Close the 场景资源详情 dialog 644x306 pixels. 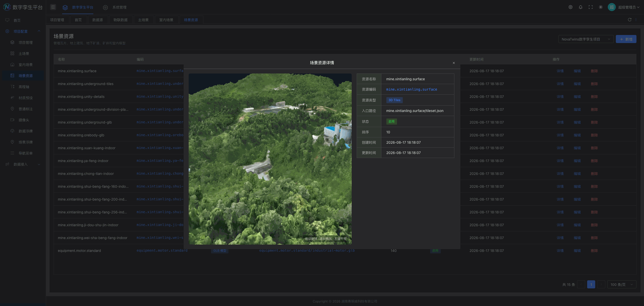(x=454, y=63)
